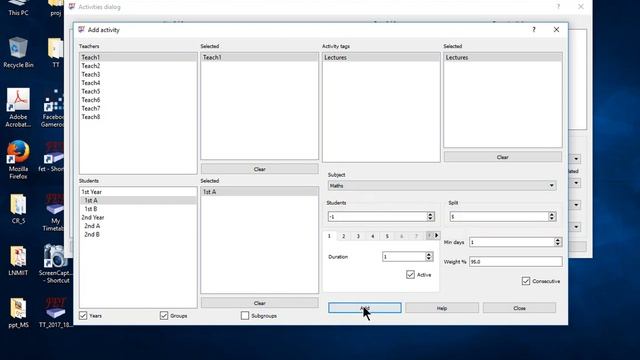Screen dimensions: 640x360
Task: Enable the Subgroups checkbox
Action: coord(245,316)
